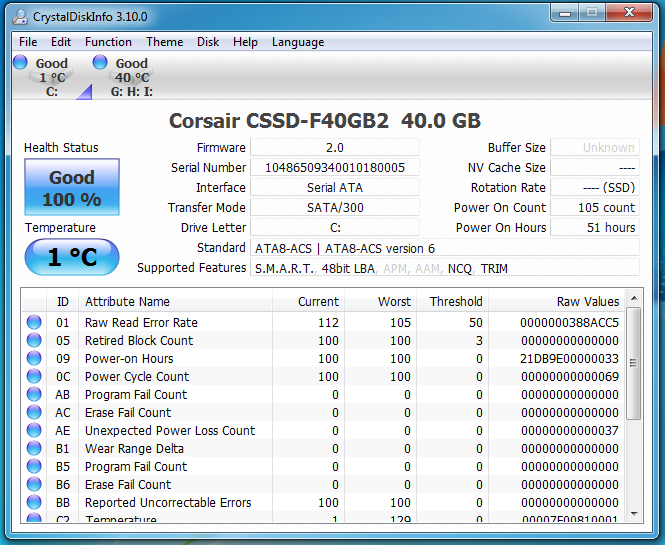Open the Help menu
Image resolution: width=665 pixels, height=545 pixels.
245,42
